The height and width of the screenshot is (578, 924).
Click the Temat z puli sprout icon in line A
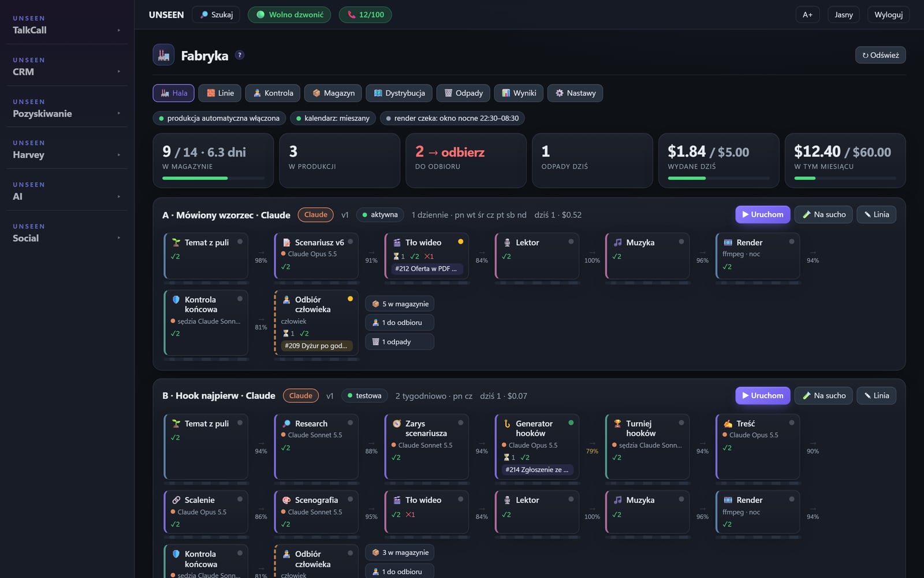(x=176, y=243)
